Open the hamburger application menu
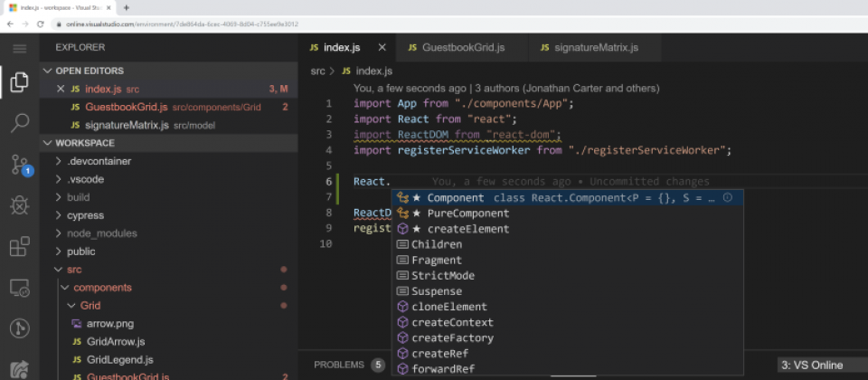 point(19,49)
